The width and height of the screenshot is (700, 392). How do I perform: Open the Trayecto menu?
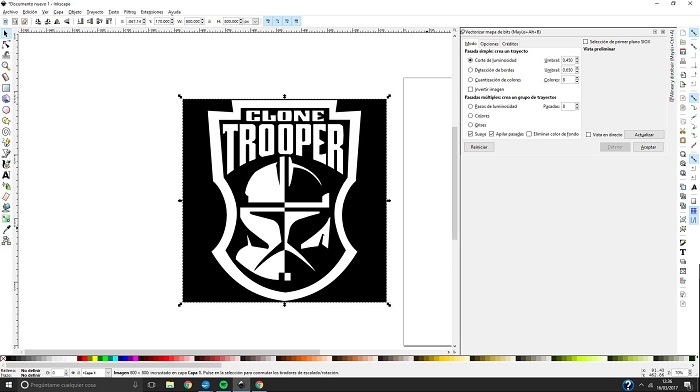click(x=95, y=12)
